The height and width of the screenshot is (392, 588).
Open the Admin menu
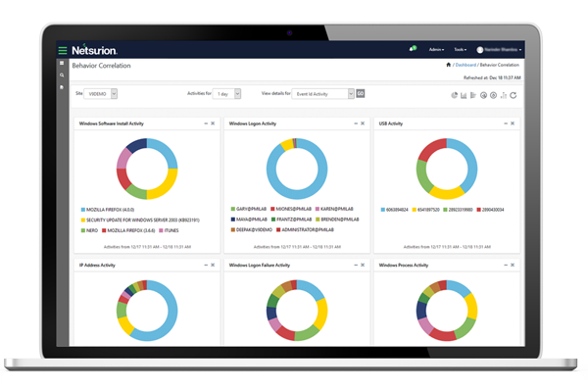[436, 50]
